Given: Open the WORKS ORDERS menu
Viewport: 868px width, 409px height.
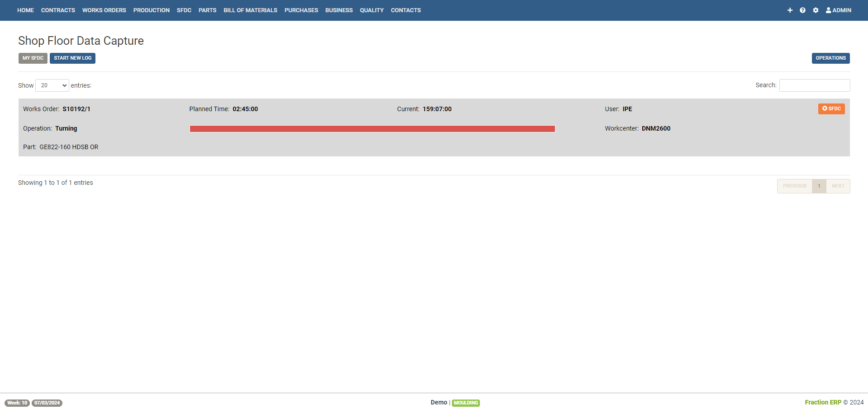Looking at the screenshot, I should [104, 10].
